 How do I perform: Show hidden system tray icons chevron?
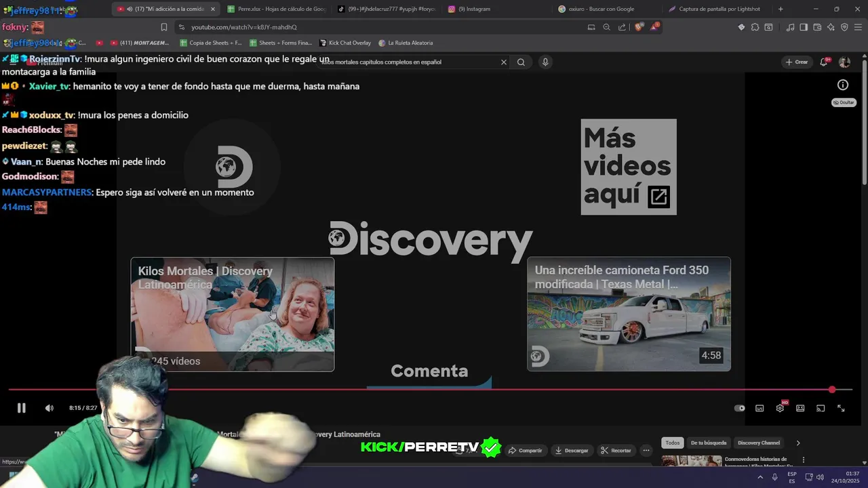pos(759,477)
